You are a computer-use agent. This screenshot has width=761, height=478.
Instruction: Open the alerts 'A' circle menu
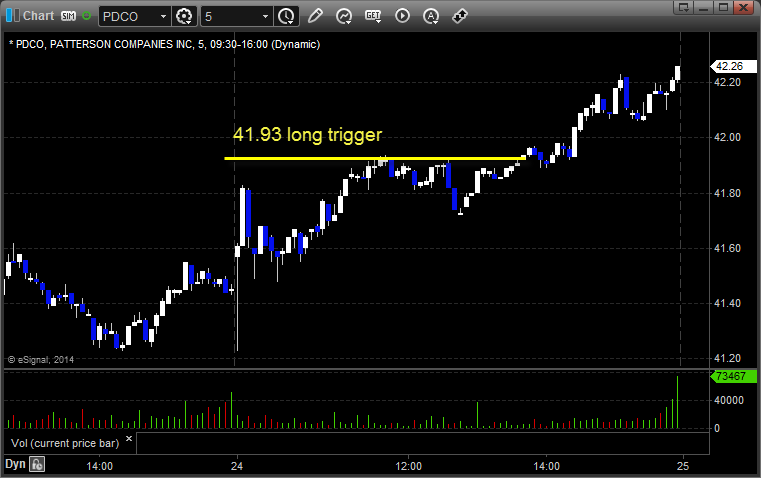431,16
